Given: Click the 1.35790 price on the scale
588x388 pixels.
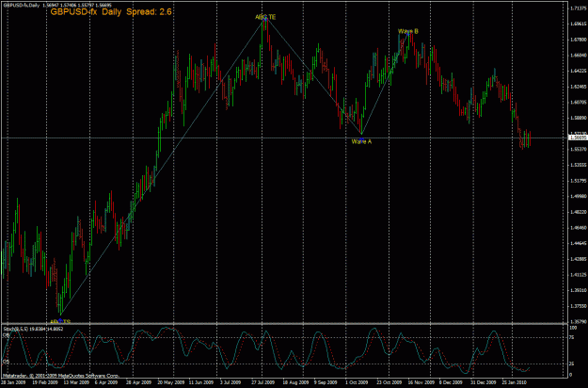Looking at the screenshot, I should 579,321.
